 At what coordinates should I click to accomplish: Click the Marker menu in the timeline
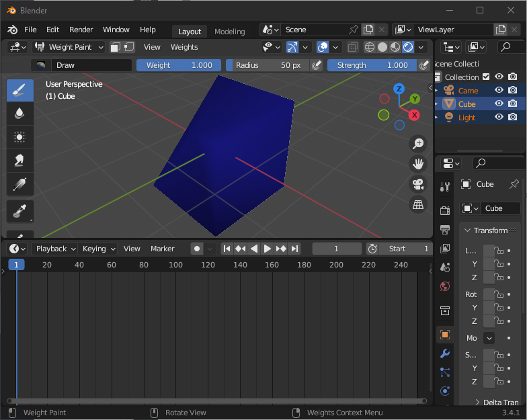(x=162, y=249)
